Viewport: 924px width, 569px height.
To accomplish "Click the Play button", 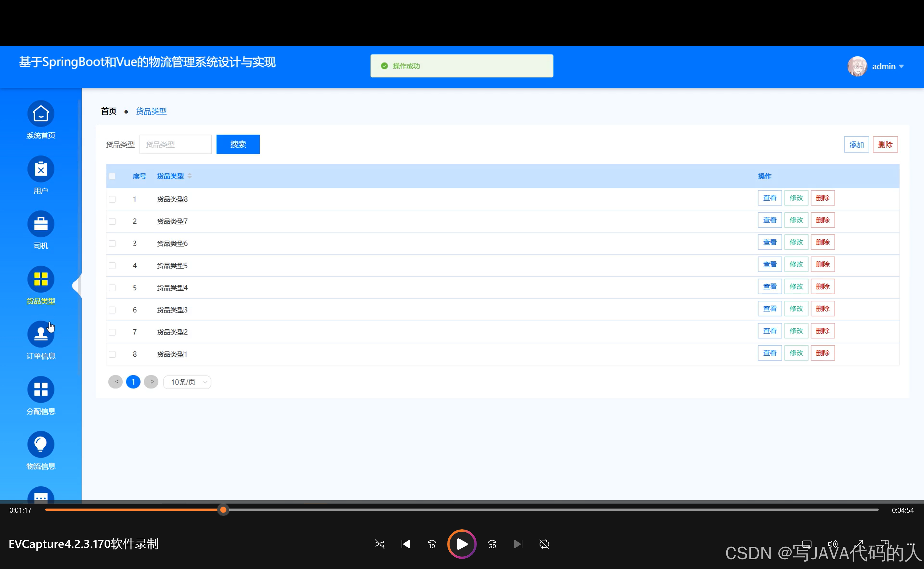I will tap(462, 544).
